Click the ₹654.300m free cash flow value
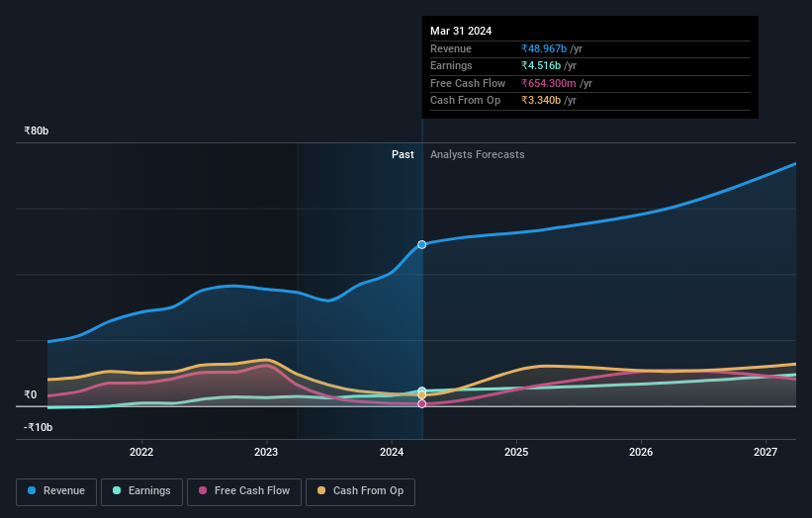 548,83
